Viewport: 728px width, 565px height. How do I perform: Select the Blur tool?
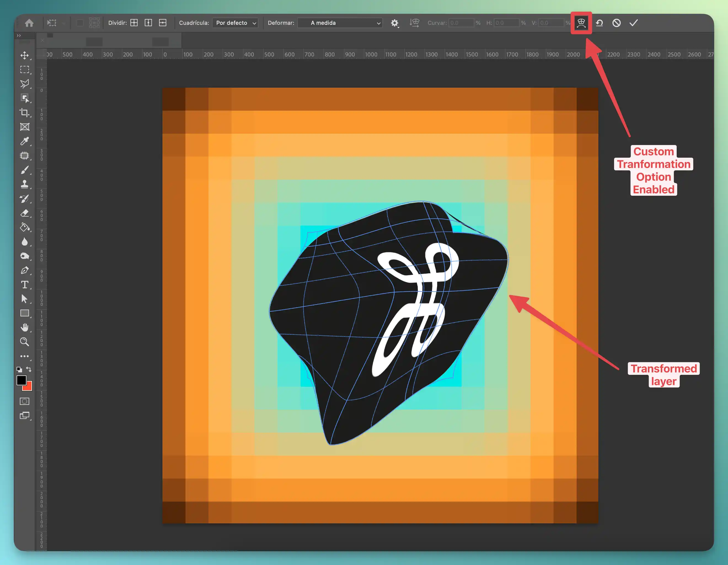click(x=25, y=242)
